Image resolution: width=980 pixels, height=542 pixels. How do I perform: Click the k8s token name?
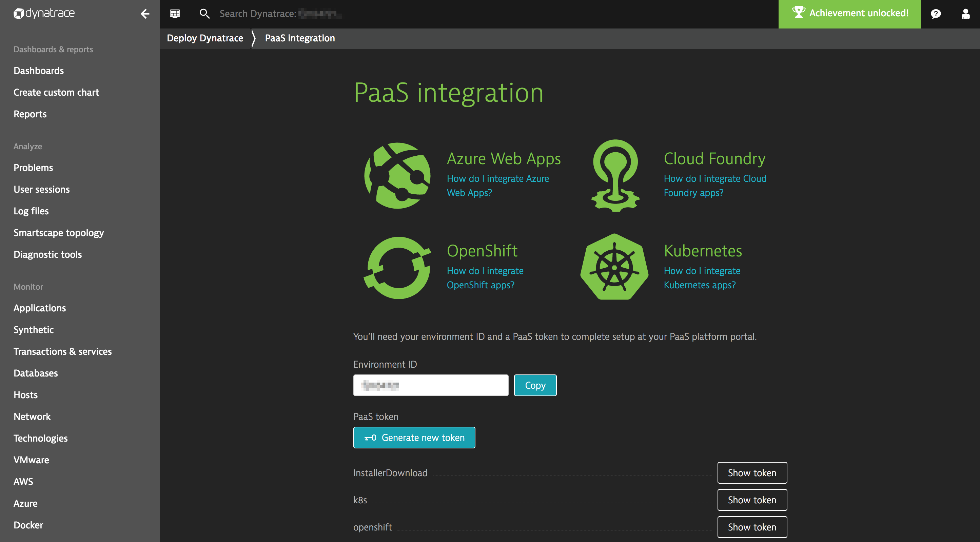click(x=360, y=500)
